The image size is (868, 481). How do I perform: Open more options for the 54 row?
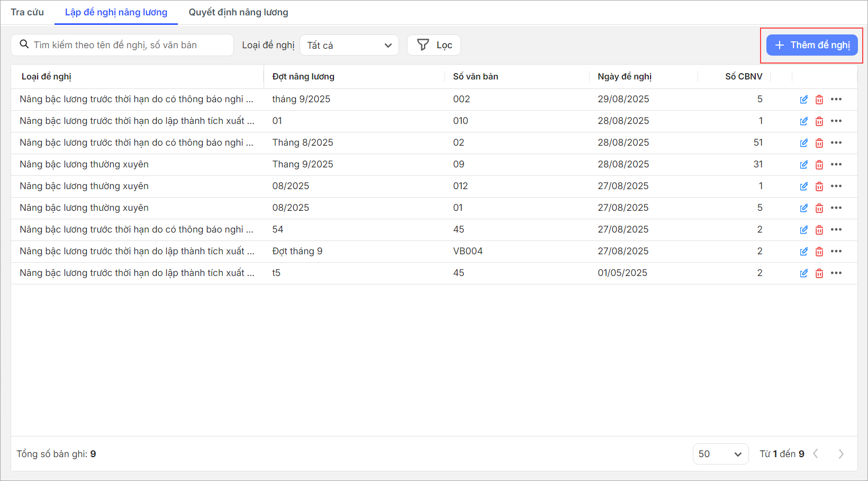point(836,230)
